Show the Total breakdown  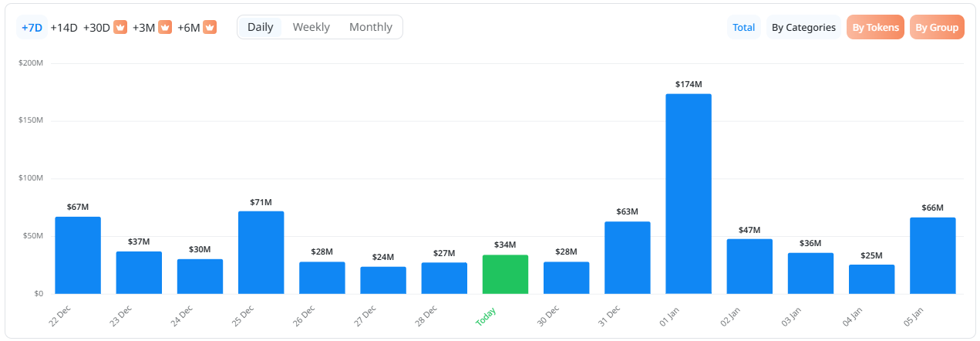[x=743, y=27]
